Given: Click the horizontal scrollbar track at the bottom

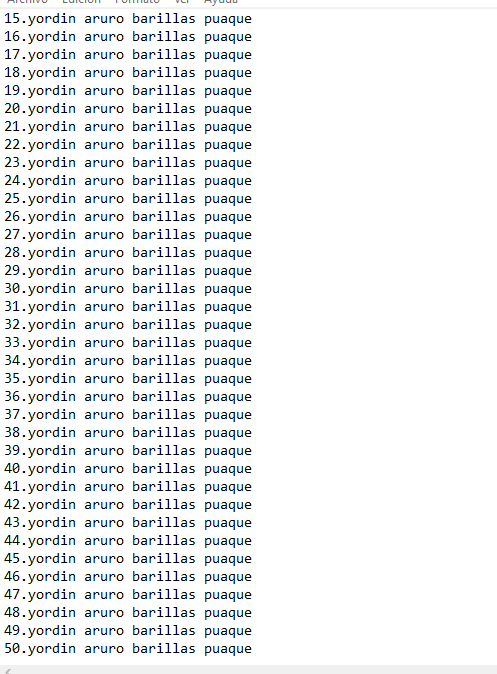Looking at the screenshot, I should point(254,670).
